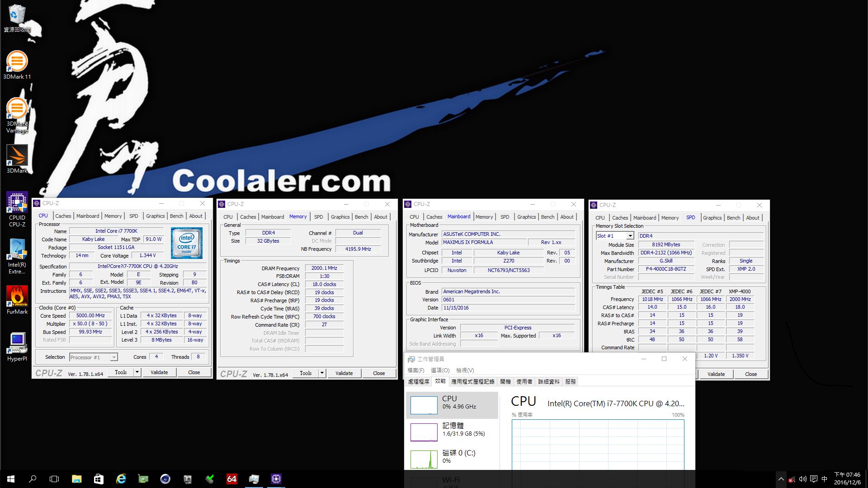Select the Recycle Bin desktop icon
868x488 pixels.
(17, 18)
